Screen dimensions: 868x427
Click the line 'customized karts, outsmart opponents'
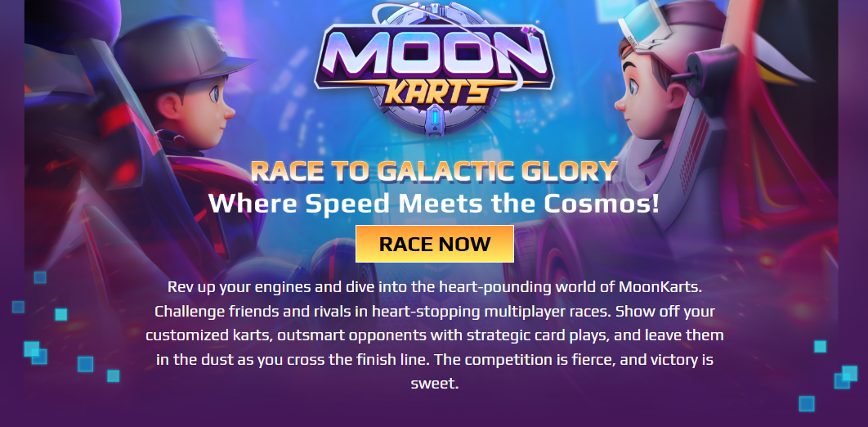pos(435,335)
